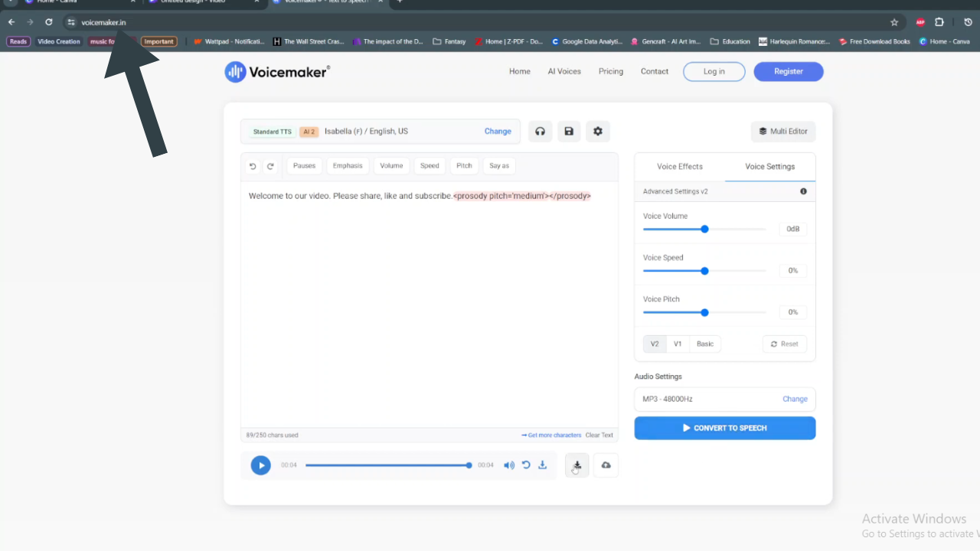The height and width of the screenshot is (551, 980).
Task: Click the Clear Text link
Action: [599, 435]
